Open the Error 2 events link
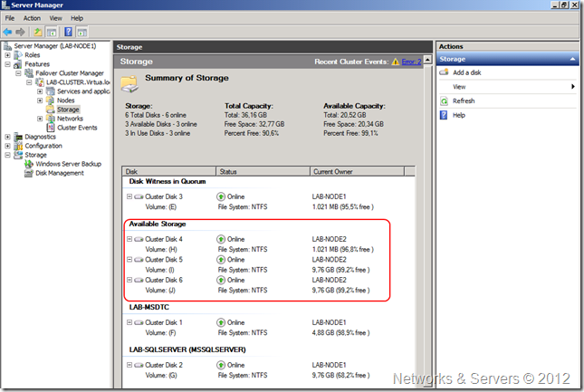Image resolution: width=584 pixels, height=392 pixels. tap(411, 62)
